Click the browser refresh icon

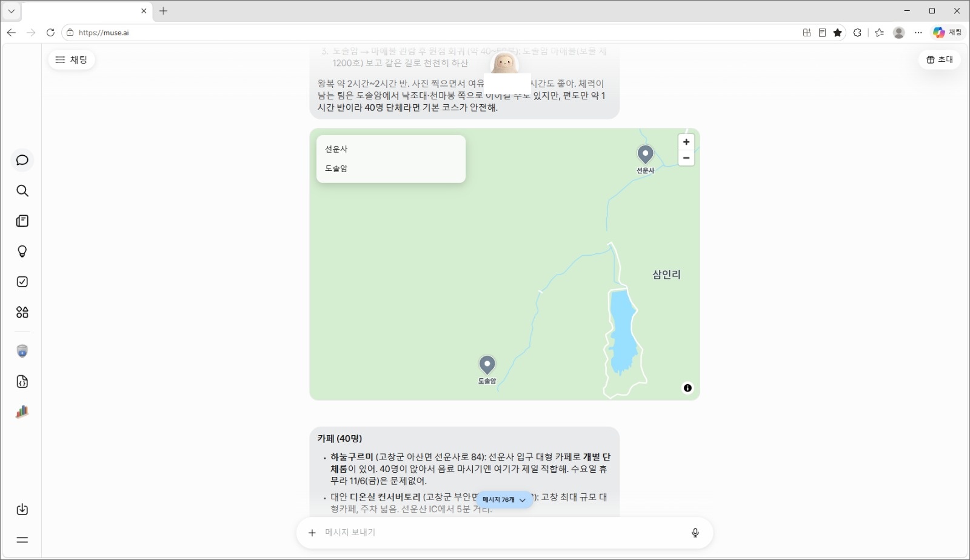click(x=50, y=33)
